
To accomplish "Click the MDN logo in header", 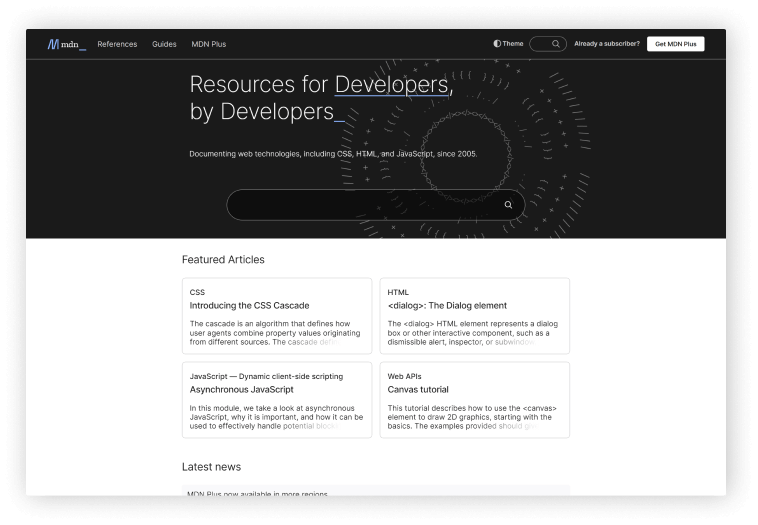I will tap(67, 44).
